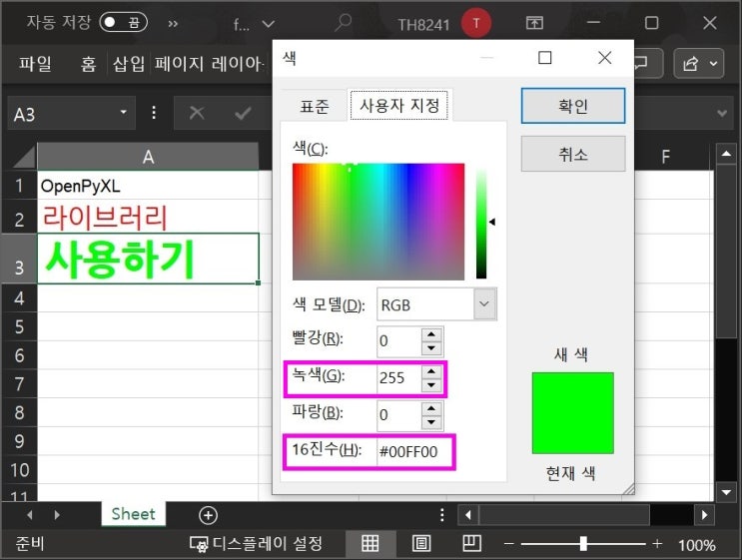This screenshot has width=742, height=560.
Task: Switch to Page Layout view icon
Action: coord(421,544)
